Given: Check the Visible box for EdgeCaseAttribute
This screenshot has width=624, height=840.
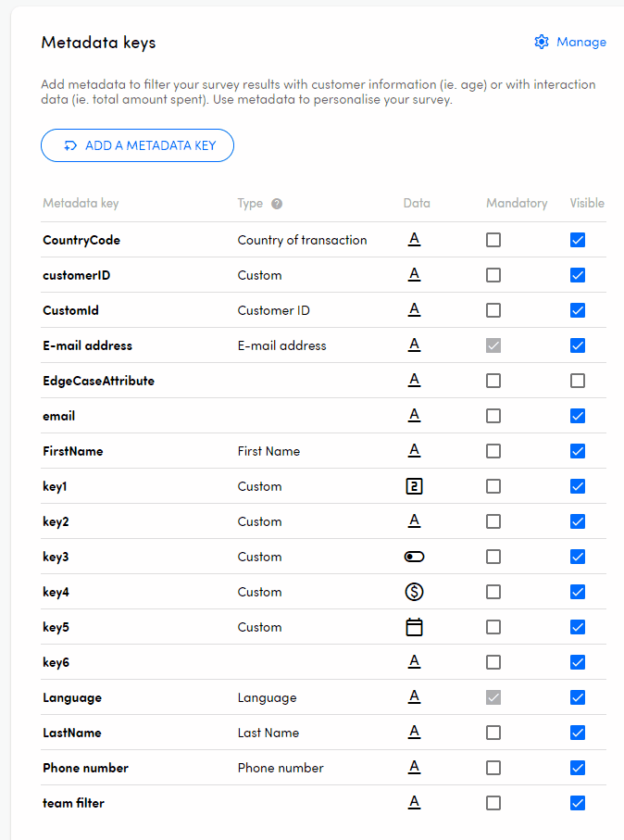Looking at the screenshot, I should click(578, 381).
